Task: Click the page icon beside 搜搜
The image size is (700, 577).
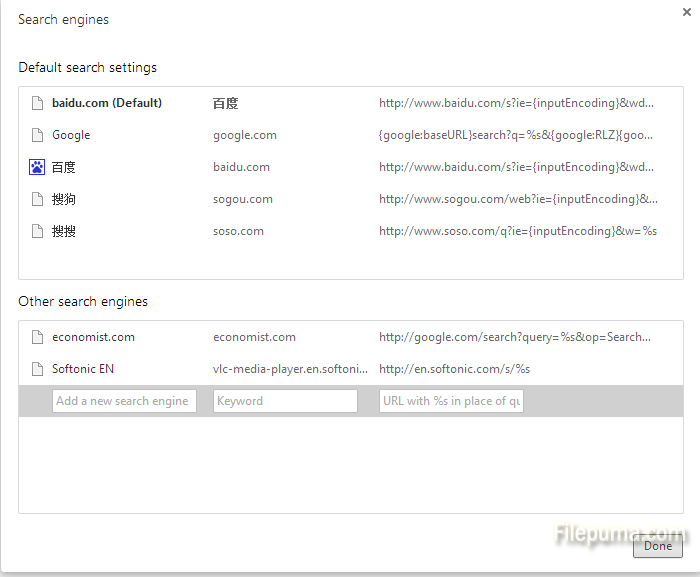Action: [37, 231]
